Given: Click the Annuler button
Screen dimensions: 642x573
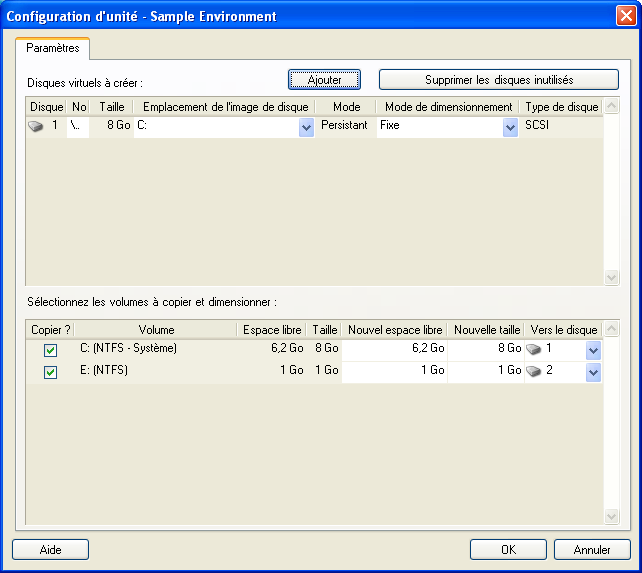Looking at the screenshot, I should click(592, 549).
